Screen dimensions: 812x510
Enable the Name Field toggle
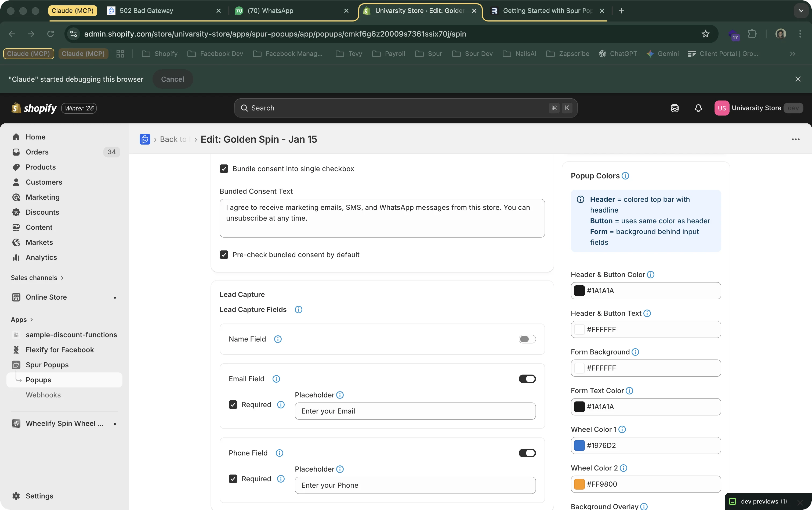(527, 339)
